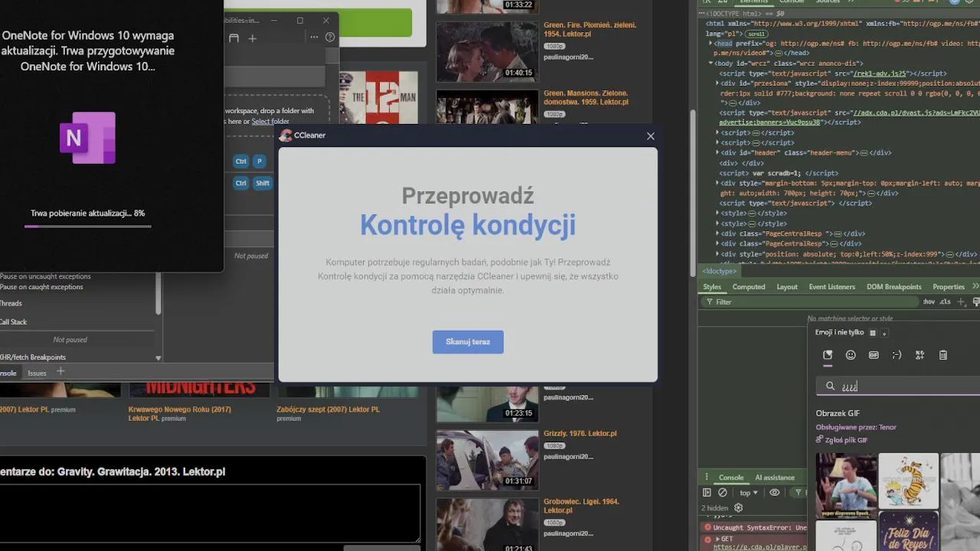Select the Calvin and Hobbes tiger GIF
980x551 pixels.
[x=908, y=481]
